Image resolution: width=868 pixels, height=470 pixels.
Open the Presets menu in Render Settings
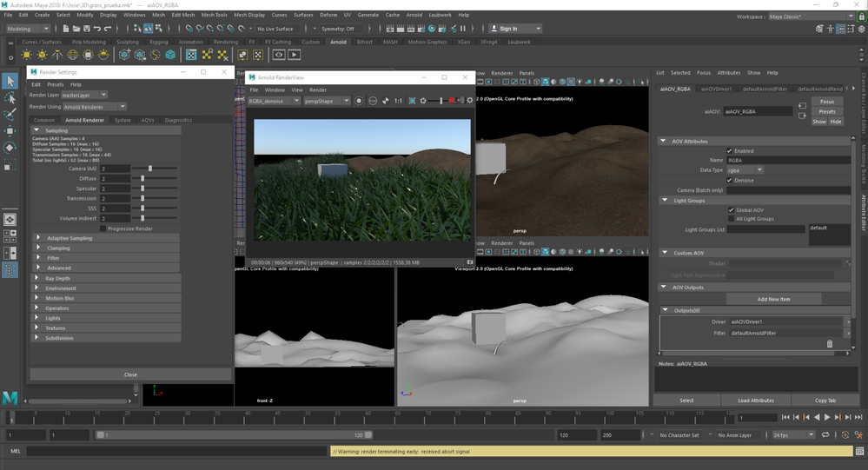[56, 84]
